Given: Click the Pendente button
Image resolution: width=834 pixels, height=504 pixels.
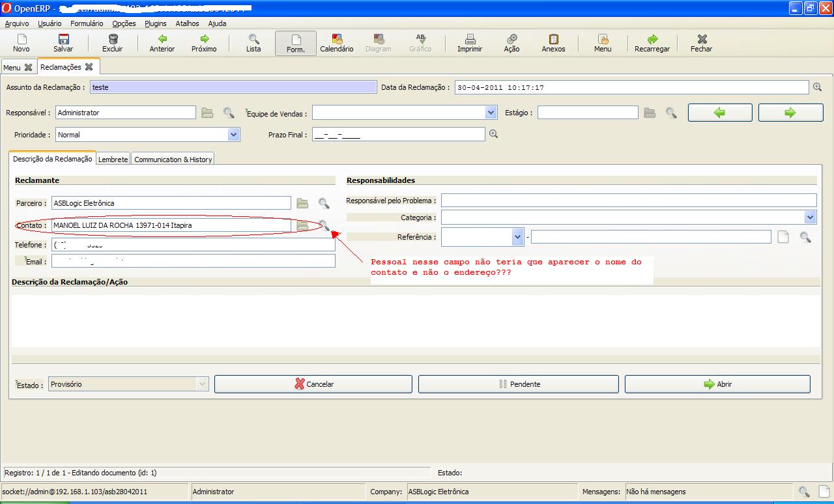Looking at the screenshot, I should 518,384.
